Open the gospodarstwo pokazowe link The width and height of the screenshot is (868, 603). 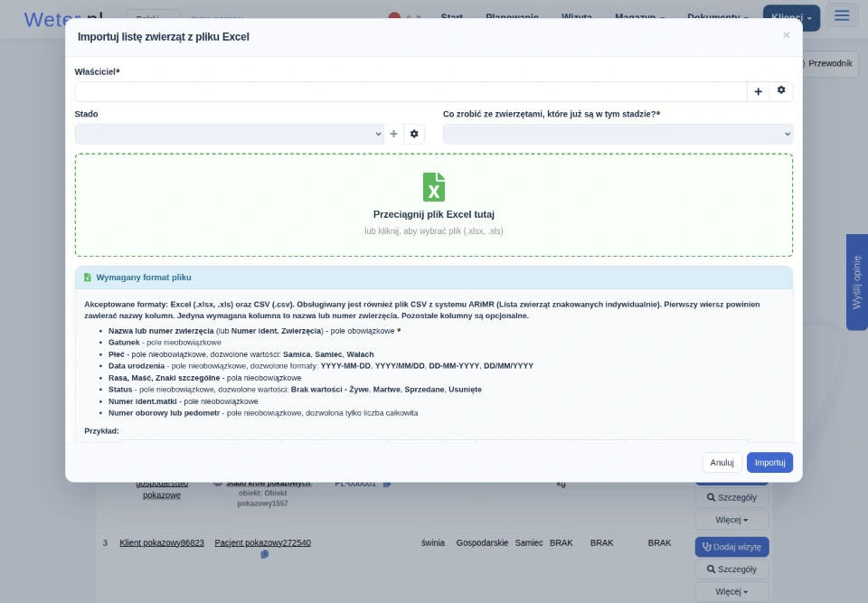pos(162,489)
